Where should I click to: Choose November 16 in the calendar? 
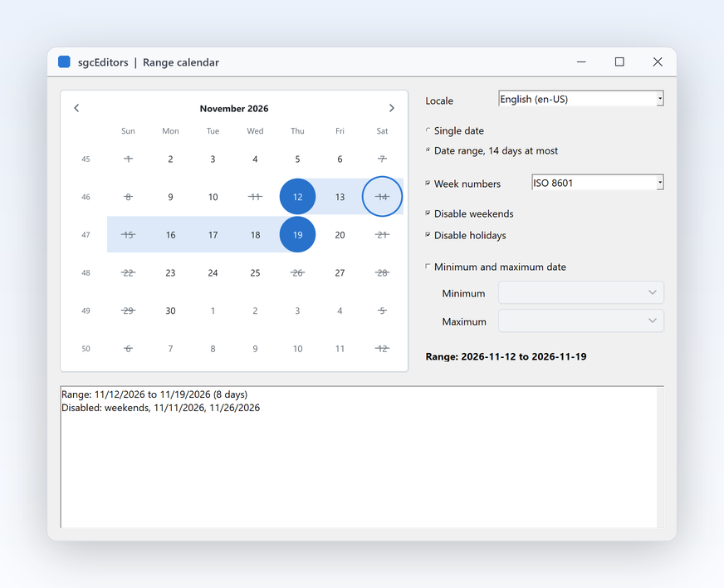click(170, 235)
